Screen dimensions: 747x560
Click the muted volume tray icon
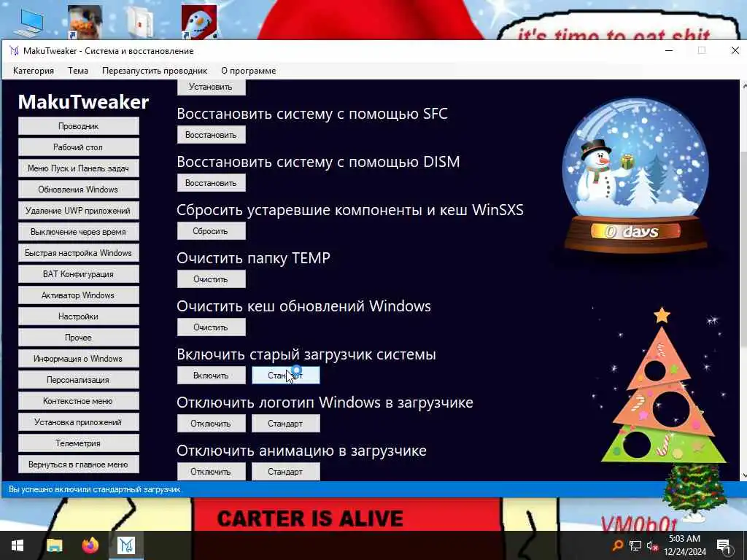[x=652, y=546]
